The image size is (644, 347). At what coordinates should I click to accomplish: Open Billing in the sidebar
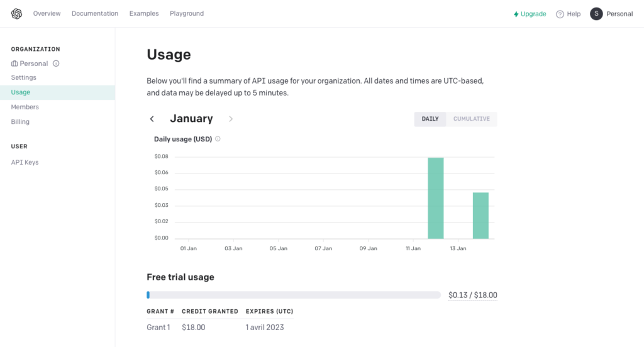pos(20,122)
